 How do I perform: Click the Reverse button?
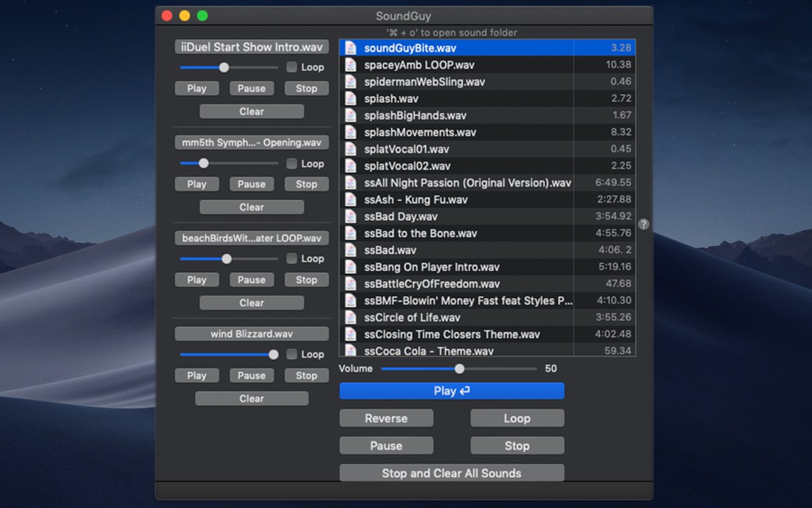click(x=386, y=419)
